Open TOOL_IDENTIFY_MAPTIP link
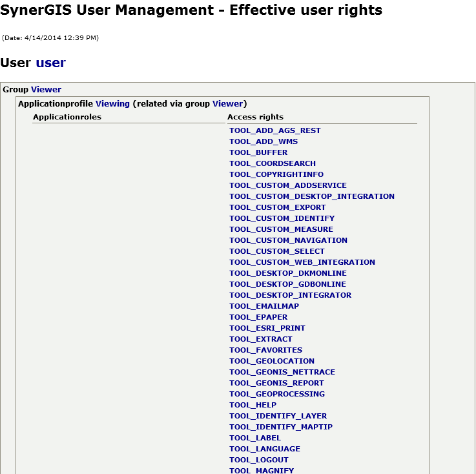Viewport: 476px width, 474px height. click(x=281, y=427)
